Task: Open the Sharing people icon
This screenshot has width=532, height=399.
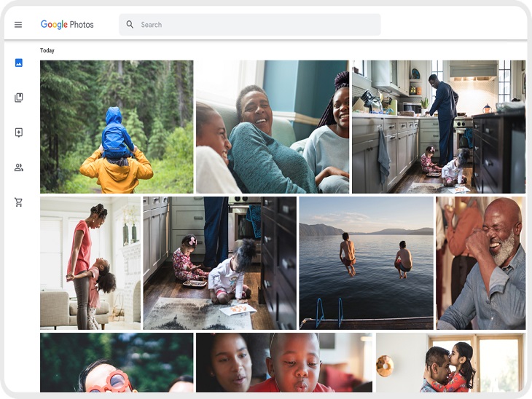Action: 19,167
